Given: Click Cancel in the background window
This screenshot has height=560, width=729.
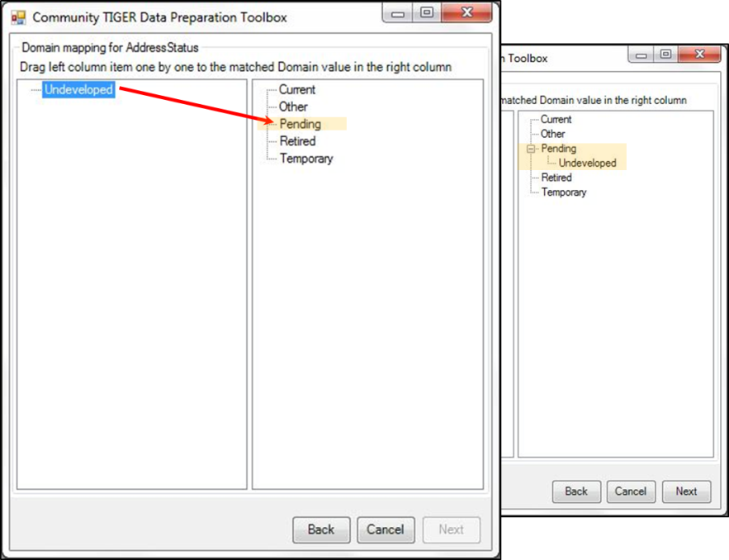Looking at the screenshot, I should [631, 491].
